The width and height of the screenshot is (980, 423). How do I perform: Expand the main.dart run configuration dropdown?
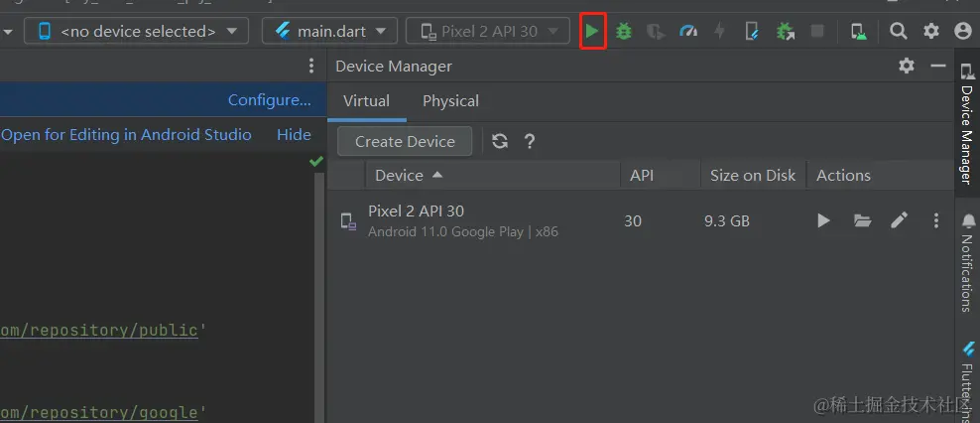point(330,31)
